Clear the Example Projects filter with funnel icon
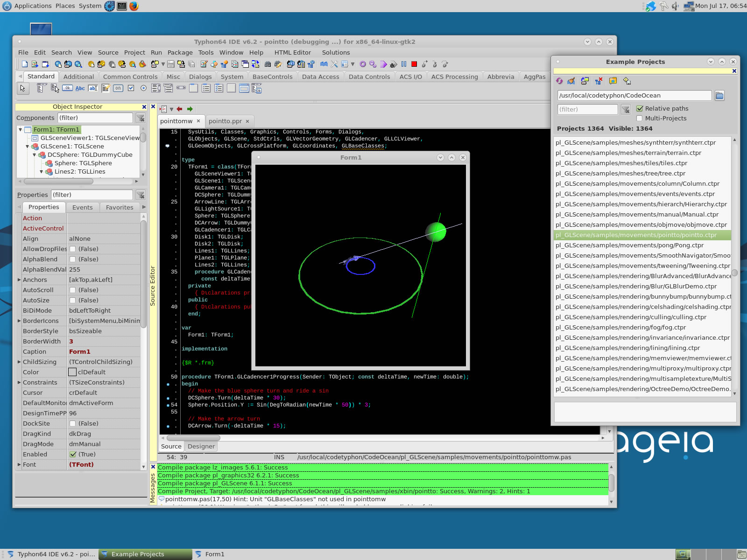 [x=626, y=109]
